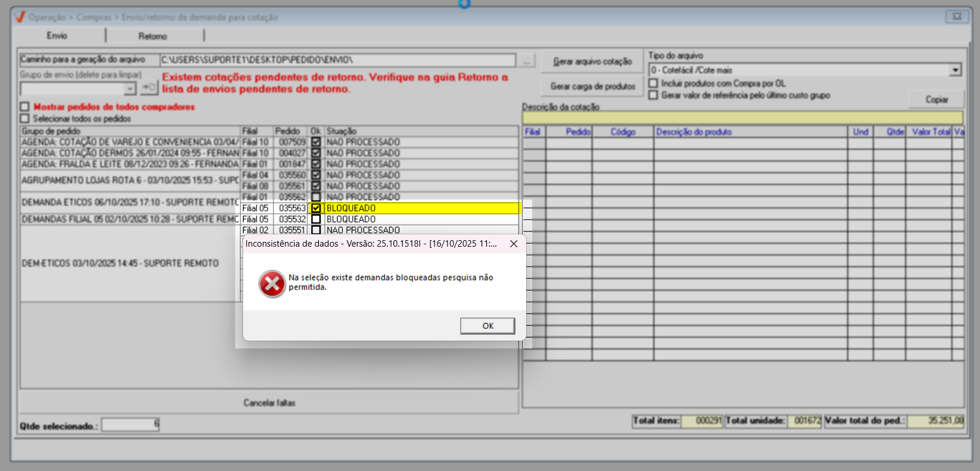This screenshot has height=471, width=980.
Task: Enable Incluir produtos com Compra por OL
Action: tap(653, 83)
